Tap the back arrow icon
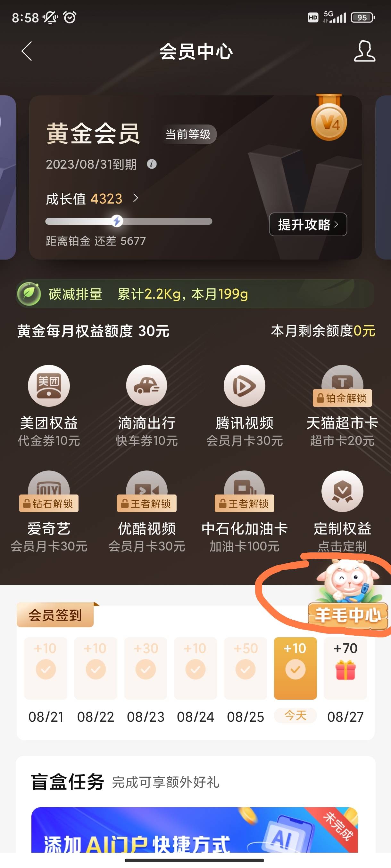This screenshot has width=391, height=868. click(27, 51)
